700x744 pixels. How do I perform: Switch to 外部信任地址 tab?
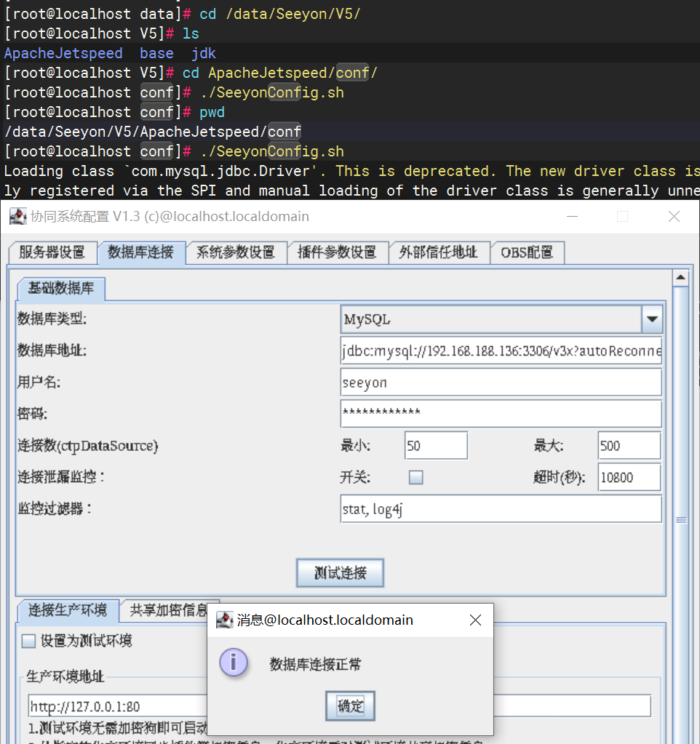pyautogui.click(x=438, y=252)
